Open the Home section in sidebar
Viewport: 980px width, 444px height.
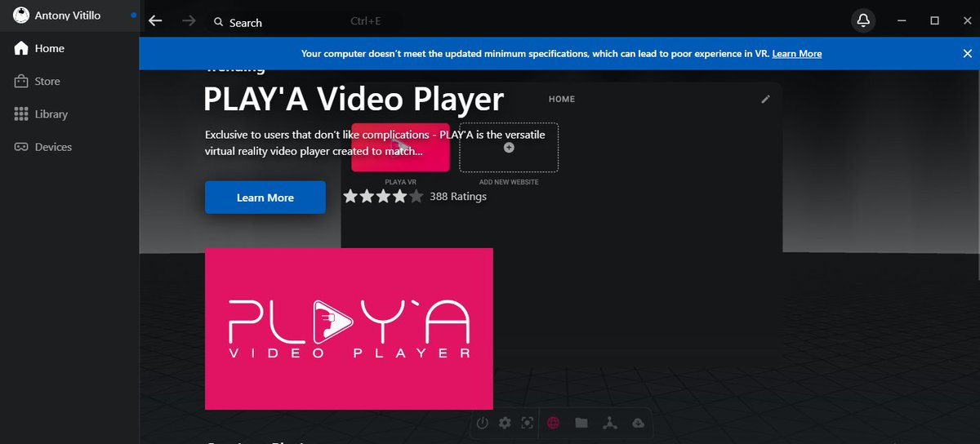click(69, 48)
